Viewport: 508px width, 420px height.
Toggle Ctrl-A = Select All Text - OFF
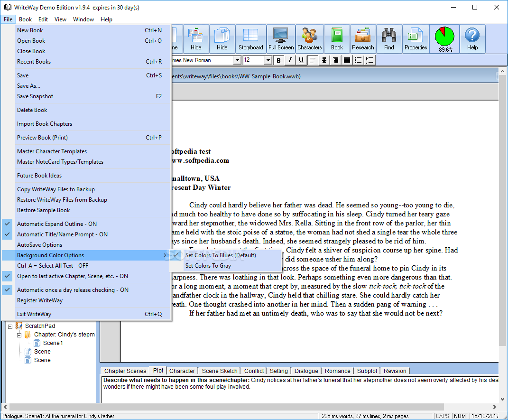click(86, 266)
